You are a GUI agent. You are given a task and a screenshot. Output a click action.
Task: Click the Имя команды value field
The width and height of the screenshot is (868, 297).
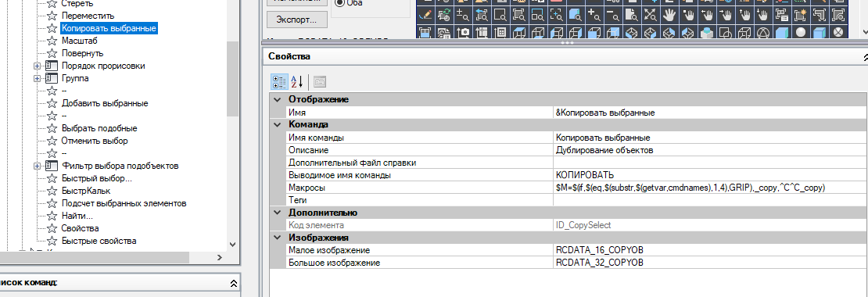pyautogui.click(x=710, y=137)
